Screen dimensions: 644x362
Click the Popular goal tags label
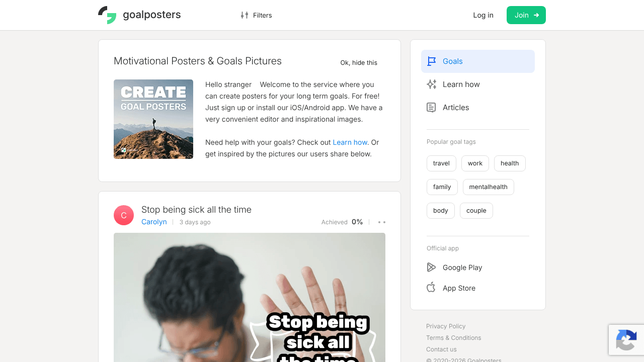pos(451,142)
